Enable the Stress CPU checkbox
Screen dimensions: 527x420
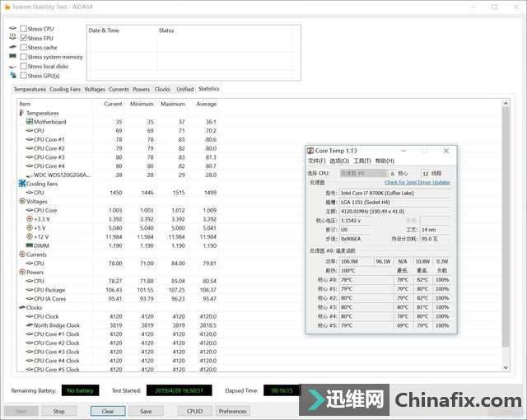(x=23, y=29)
